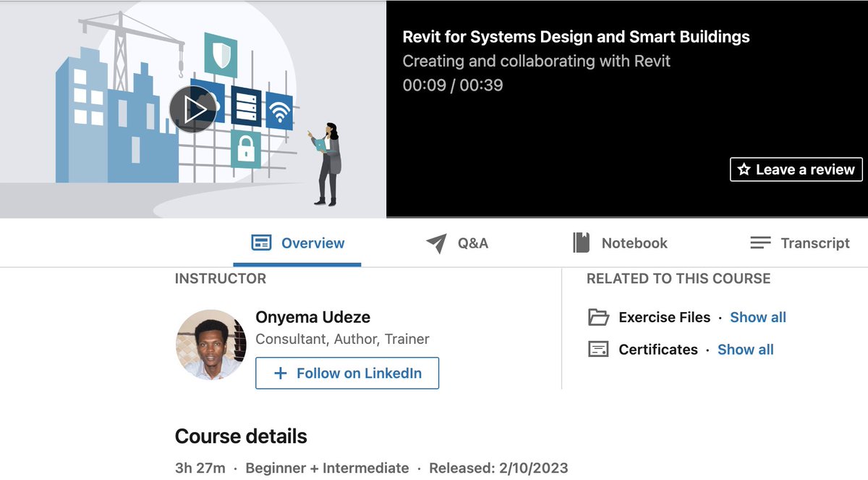868x480 pixels.
Task: Click the Certificates icon
Action: [598, 350]
